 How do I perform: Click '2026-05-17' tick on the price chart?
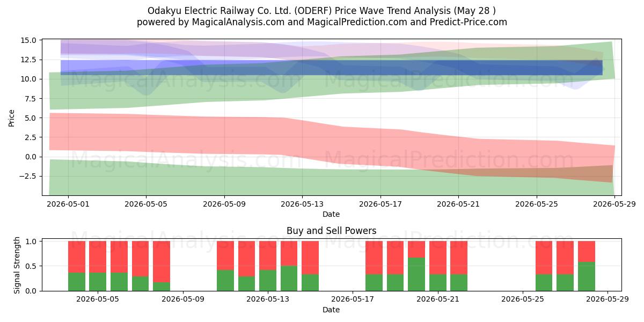pyautogui.click(x=380, y=204)
